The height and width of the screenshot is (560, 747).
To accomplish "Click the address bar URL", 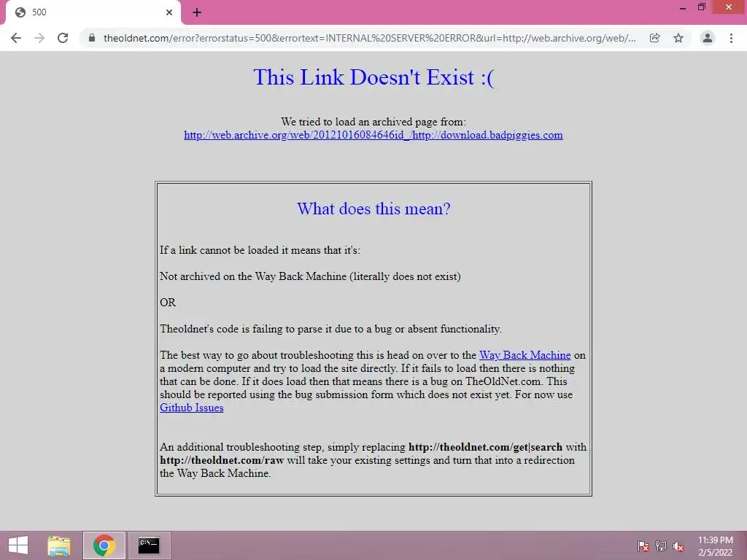I will (369, 38).
